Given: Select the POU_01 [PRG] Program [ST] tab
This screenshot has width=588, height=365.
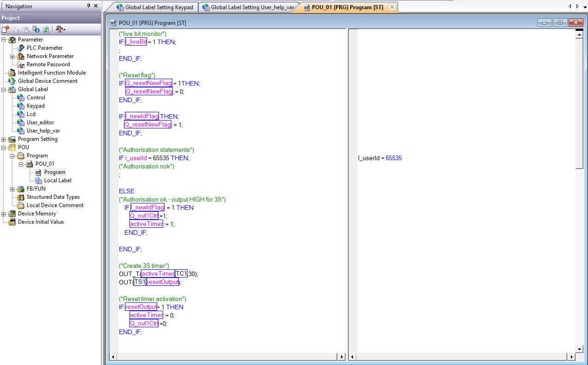Looking at the screenshot, I should [x=344, y=7].
